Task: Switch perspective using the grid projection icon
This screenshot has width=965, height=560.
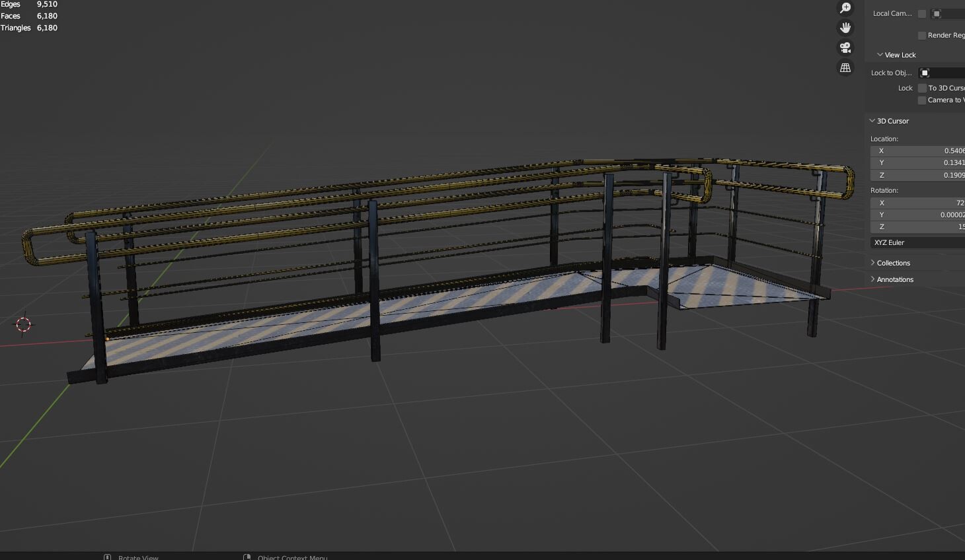Action: click(845, 67)
